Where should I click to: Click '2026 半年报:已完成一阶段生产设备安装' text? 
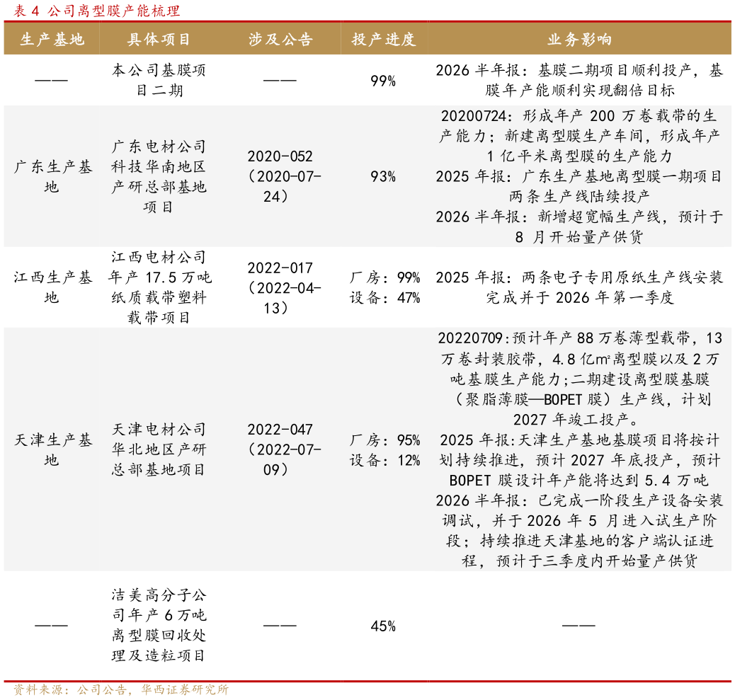[579, 531]
